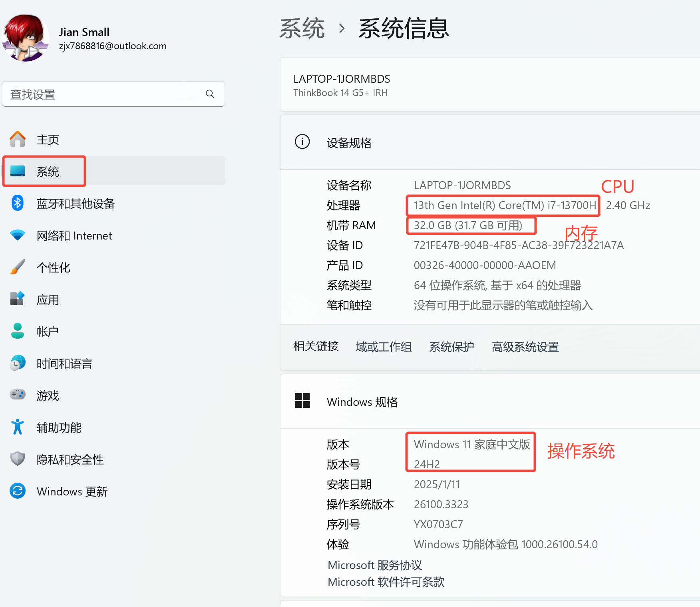Open the 高级系统设置 link

525,347
